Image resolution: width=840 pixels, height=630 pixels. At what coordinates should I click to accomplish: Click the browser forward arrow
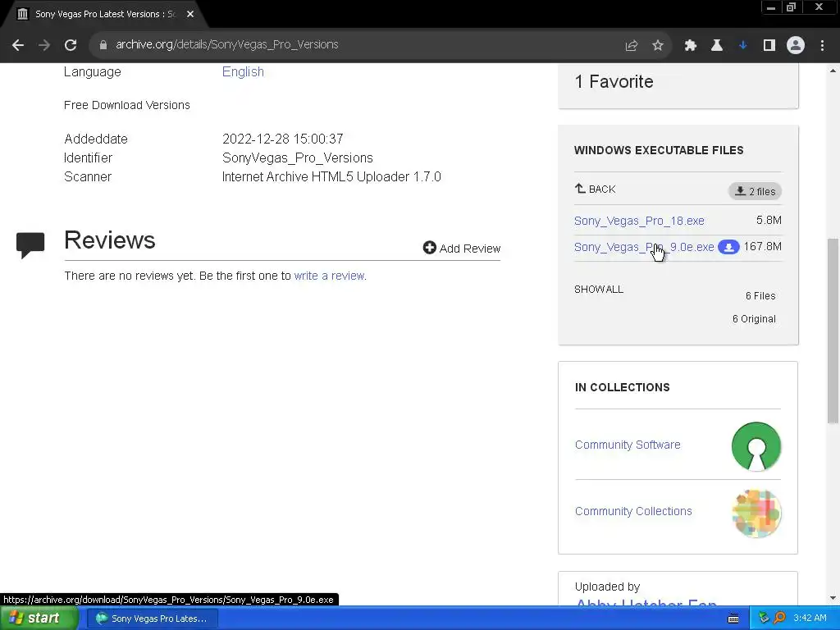pyautogui.click(x=44, y=46)
